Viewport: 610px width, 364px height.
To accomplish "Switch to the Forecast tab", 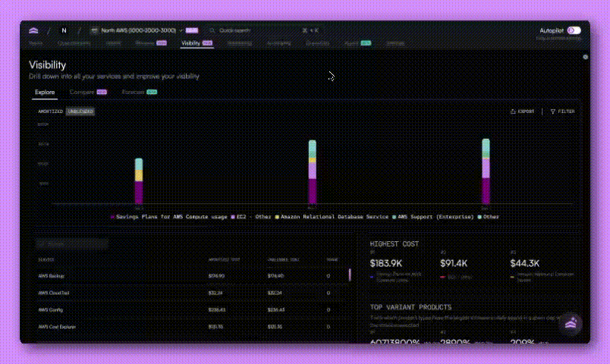I will [x=140, y=93].
